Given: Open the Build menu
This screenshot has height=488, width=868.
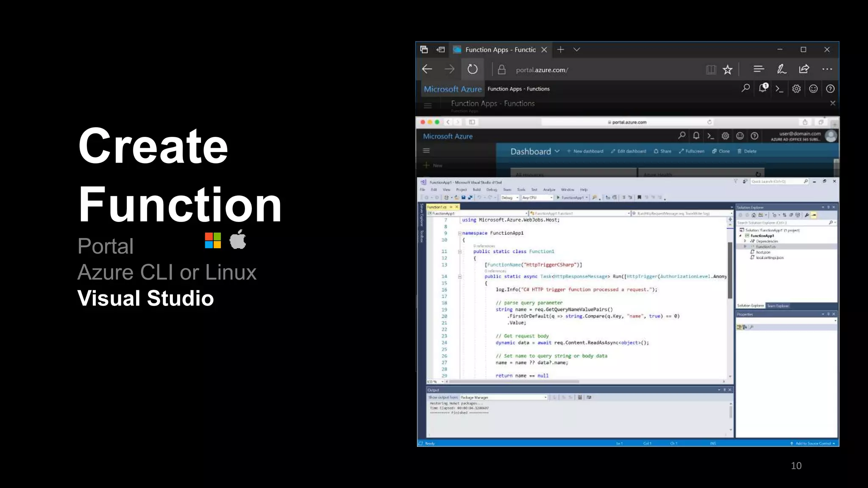Looking at the screenshot, I should (477, 190).
